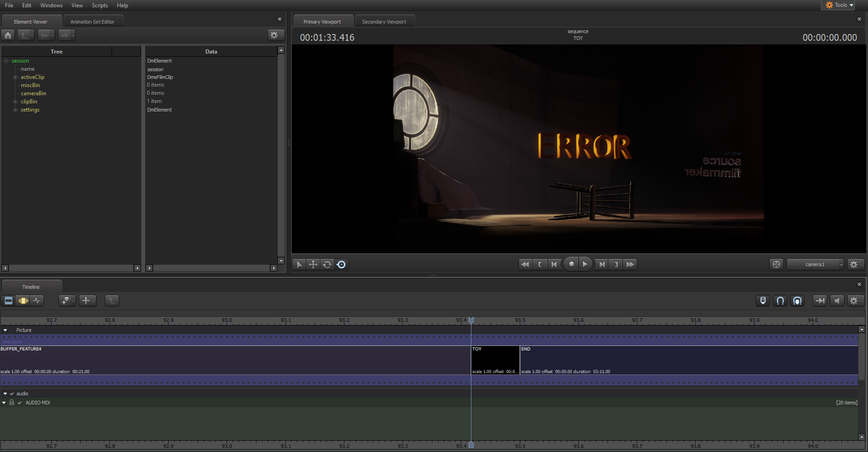Toggle the lock on AUDIO MIX track
Viewport: 868px width, 452px height.
(x=12, y=403)
